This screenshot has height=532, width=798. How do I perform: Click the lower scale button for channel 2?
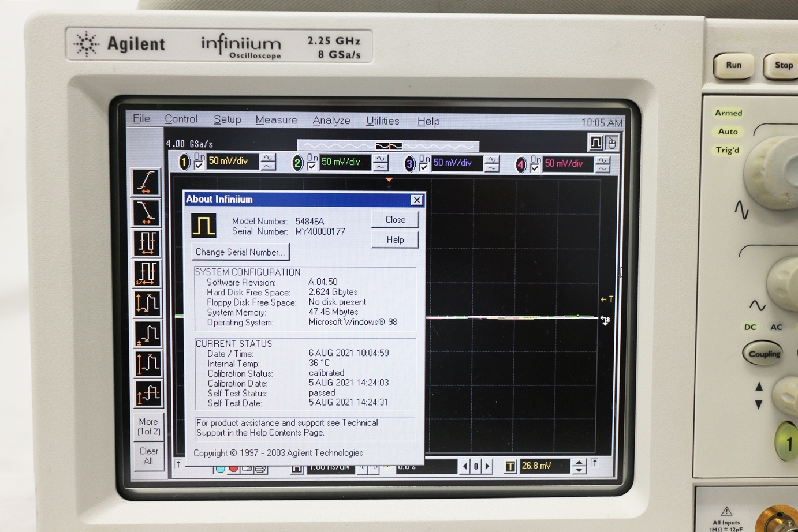click(x=381, y=167)
